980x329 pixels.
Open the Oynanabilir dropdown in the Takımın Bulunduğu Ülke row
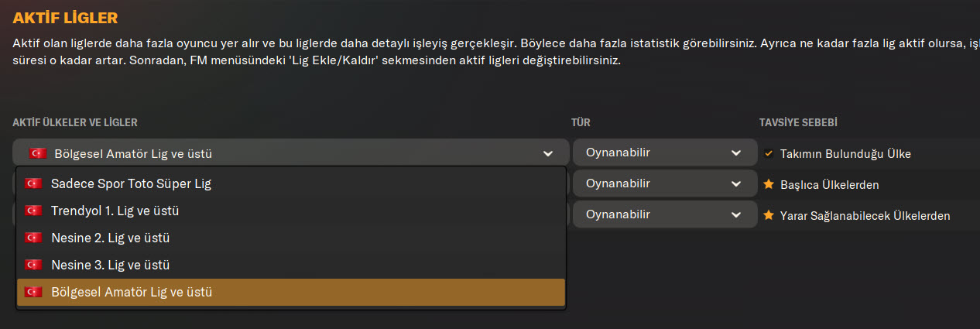[x=664, y=153]
